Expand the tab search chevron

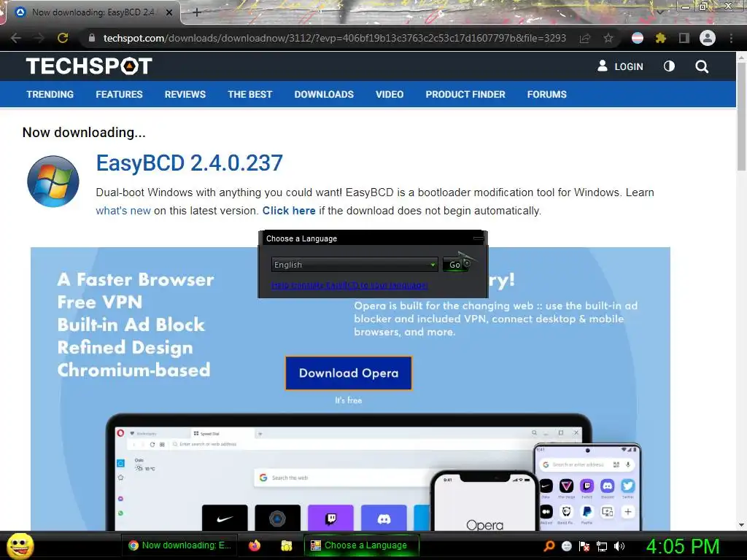660,12
